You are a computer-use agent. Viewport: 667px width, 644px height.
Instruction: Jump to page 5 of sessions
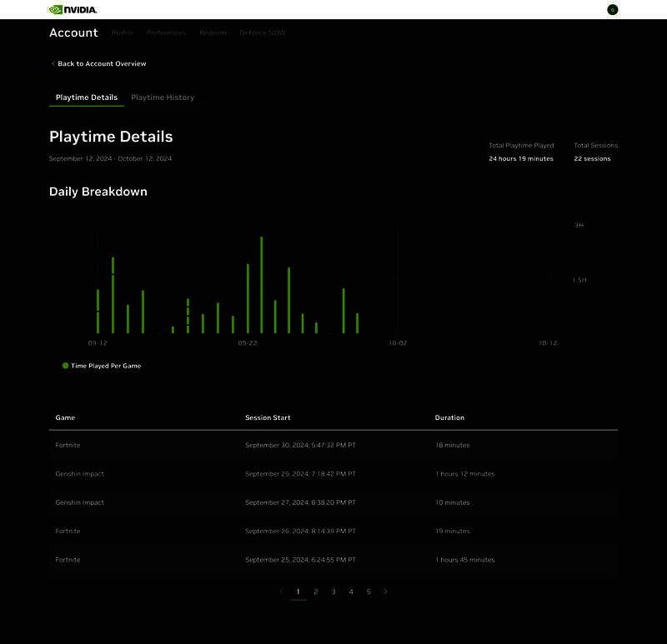(369, 590)
